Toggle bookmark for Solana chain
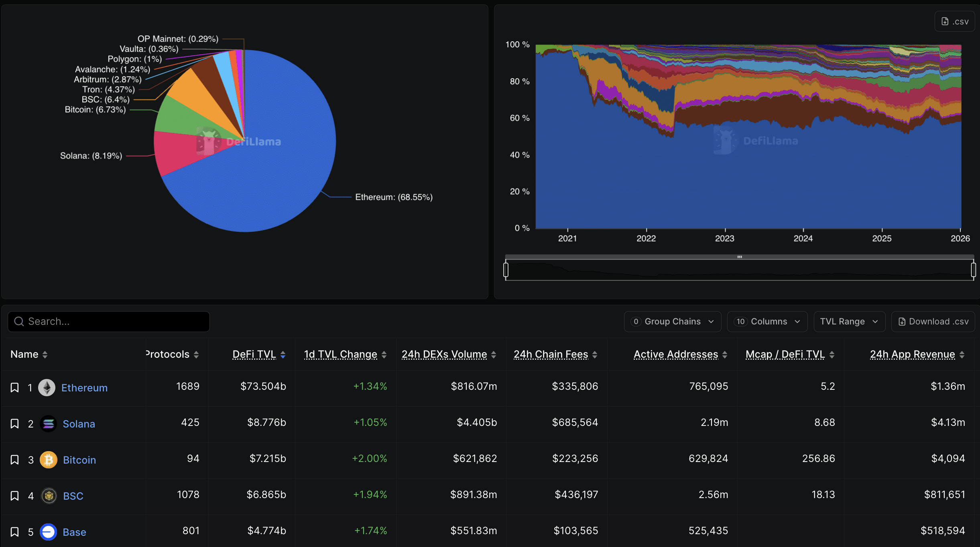This screenshot has width=980, height=547. click(x=14, y=423)
